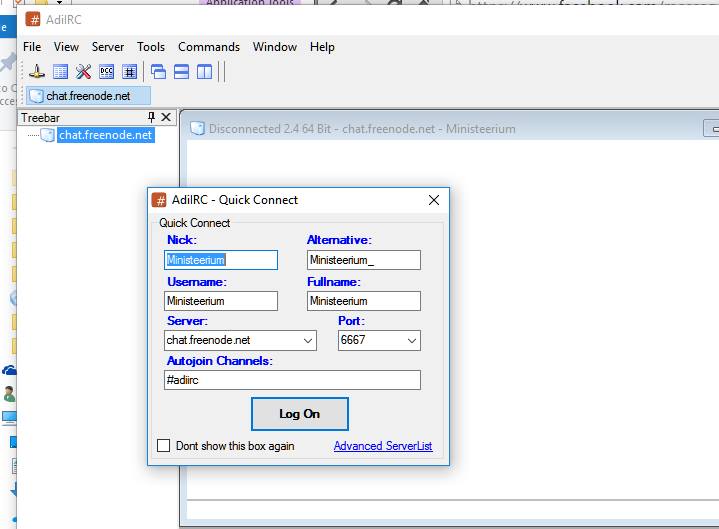Open the DCC toolbar icon

coord(106,72)
